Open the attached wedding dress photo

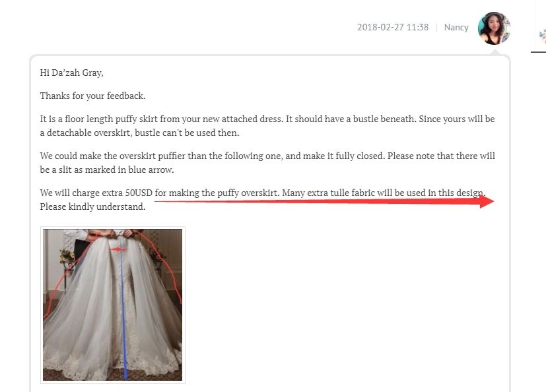tap(112, 305)
